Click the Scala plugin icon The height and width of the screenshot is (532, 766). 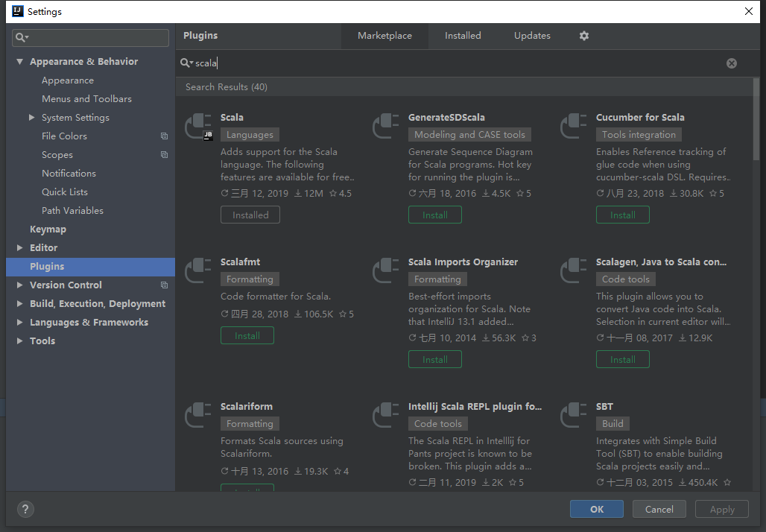(x=199, y=126)
